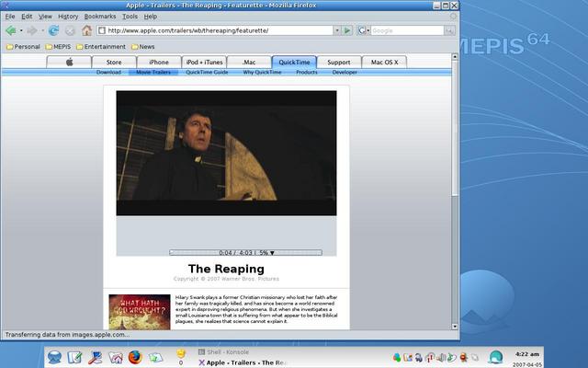Reload the page with the Refresh icon
This screenshot has height=368, width=588.
tap(53, 30)
